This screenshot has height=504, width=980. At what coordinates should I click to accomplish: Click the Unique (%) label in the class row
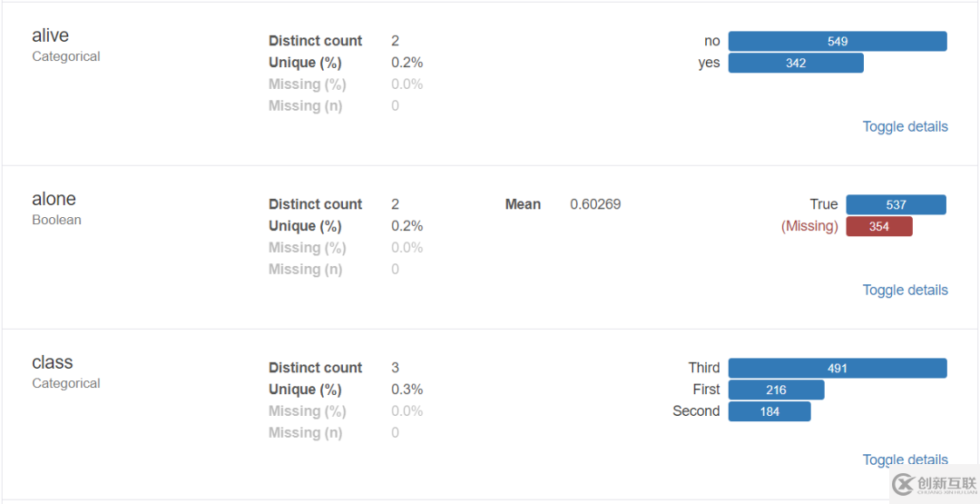point(305,390)
